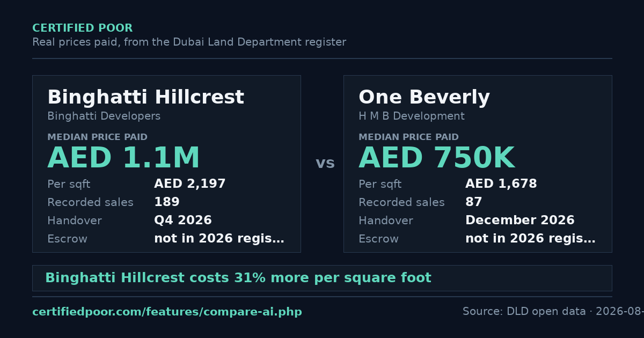Screen dimensions: 644x338
Task: Expand Binghatti Hillcrest's truncated escrow text
Action: click(219, 239)
